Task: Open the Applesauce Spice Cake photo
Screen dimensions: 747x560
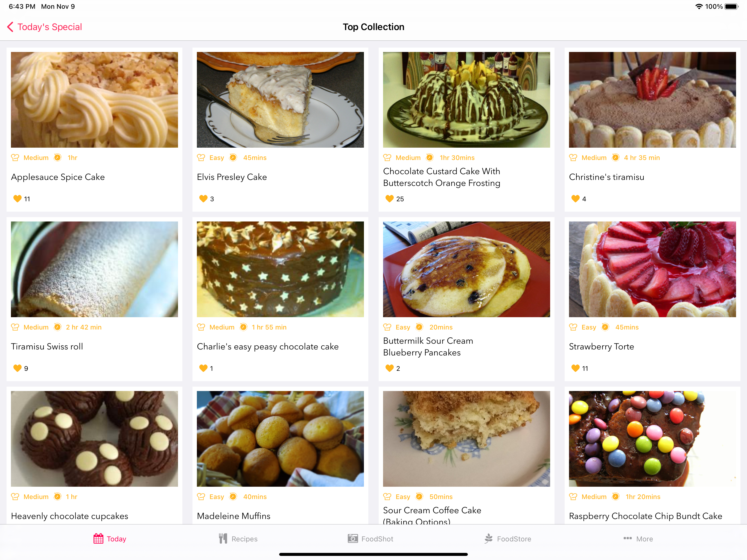Action: (94, 100)
